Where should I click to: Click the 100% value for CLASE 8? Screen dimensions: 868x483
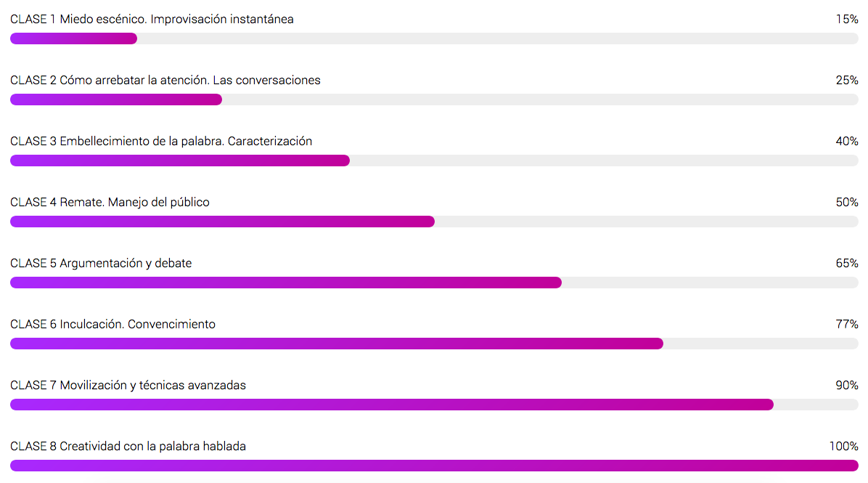843,446
